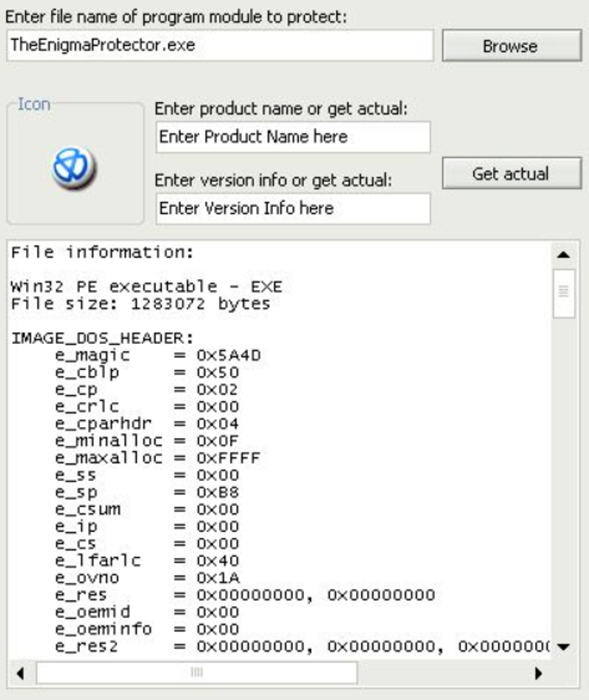Click the e_crlc = 0x00 line
The height and width of the screenshot is (700, 589).
(x=146, y=406)
